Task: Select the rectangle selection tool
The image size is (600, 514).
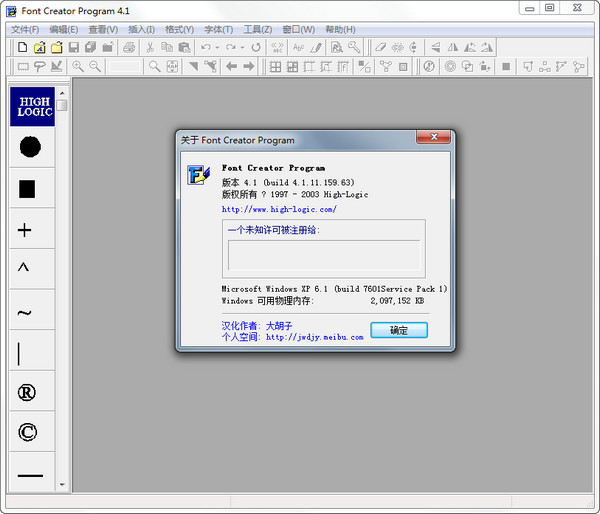Action: click(x=22, y=66)
